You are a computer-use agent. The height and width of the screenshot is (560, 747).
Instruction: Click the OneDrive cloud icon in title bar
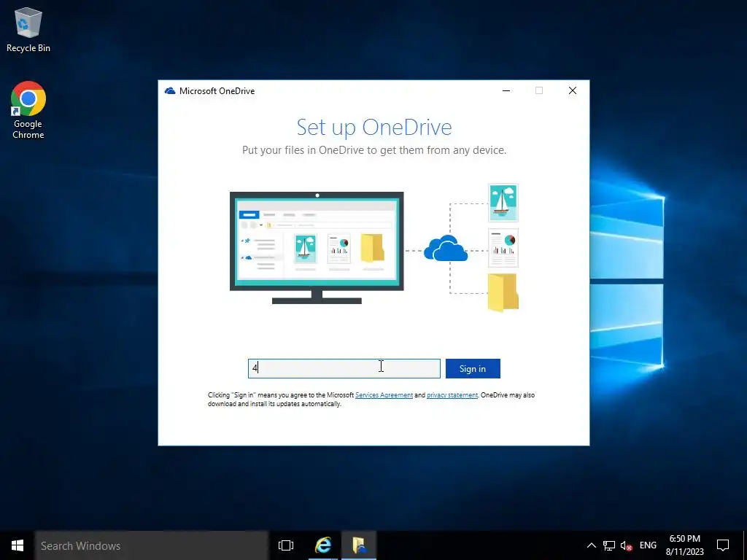click(169, 91)
